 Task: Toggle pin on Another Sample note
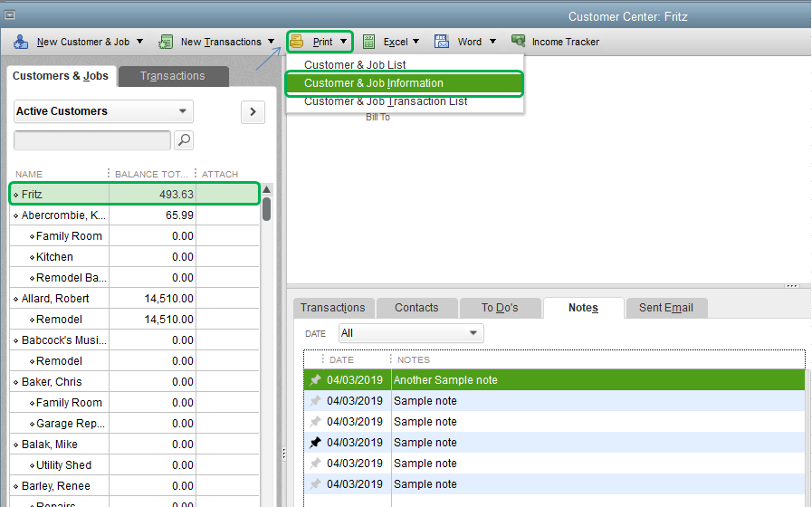(315, 380)
